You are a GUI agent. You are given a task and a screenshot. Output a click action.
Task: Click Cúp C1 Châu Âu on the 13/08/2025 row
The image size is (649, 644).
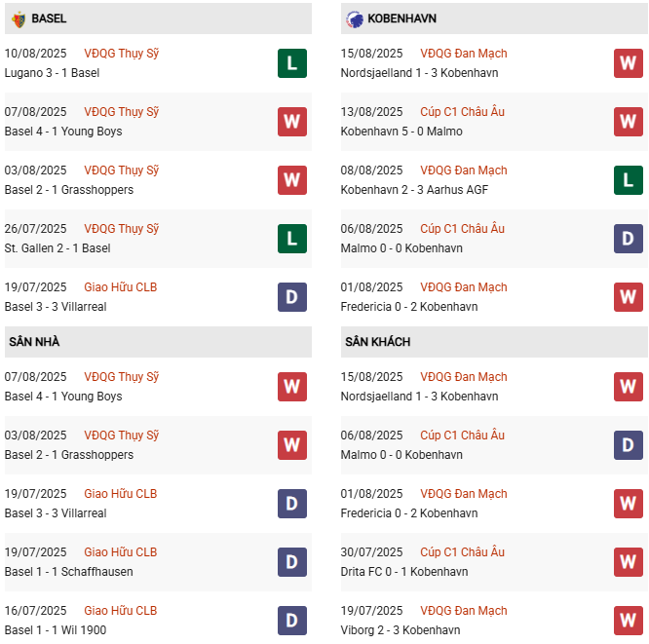click(x=462, y=112)
